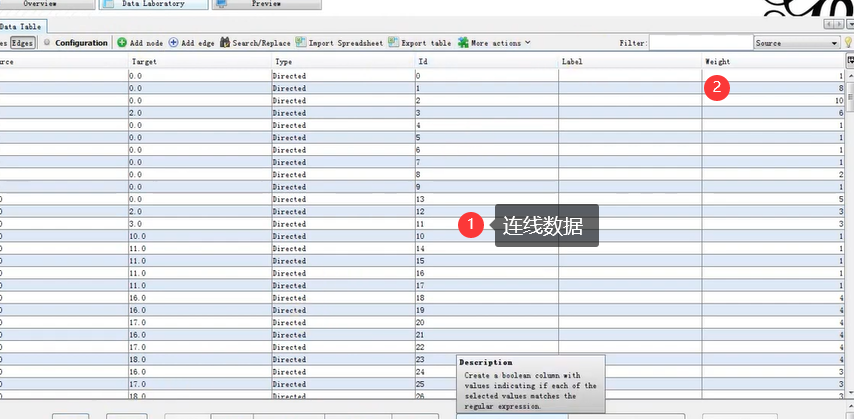Click the lightbulb hint icon beside Source
This screenshot has width=854, height=419.
(848, 42)
